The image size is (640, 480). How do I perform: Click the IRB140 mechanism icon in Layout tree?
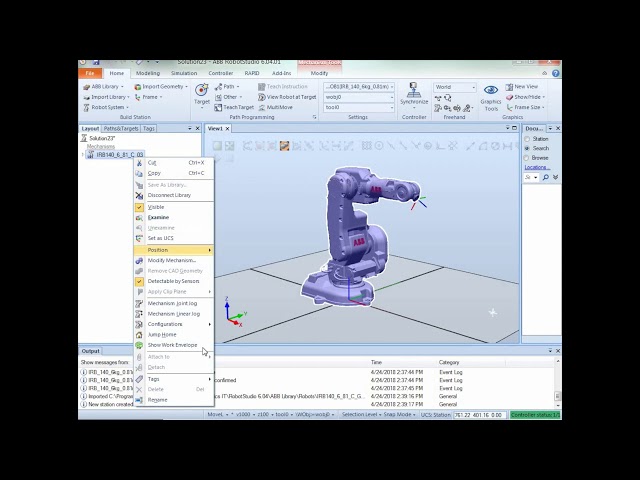click(91, 155)
